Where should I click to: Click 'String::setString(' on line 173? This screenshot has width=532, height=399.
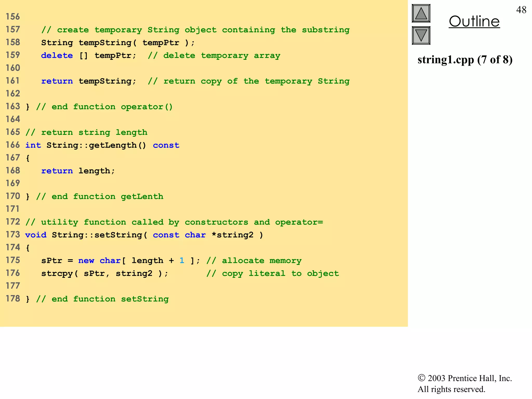pos(99,235)
